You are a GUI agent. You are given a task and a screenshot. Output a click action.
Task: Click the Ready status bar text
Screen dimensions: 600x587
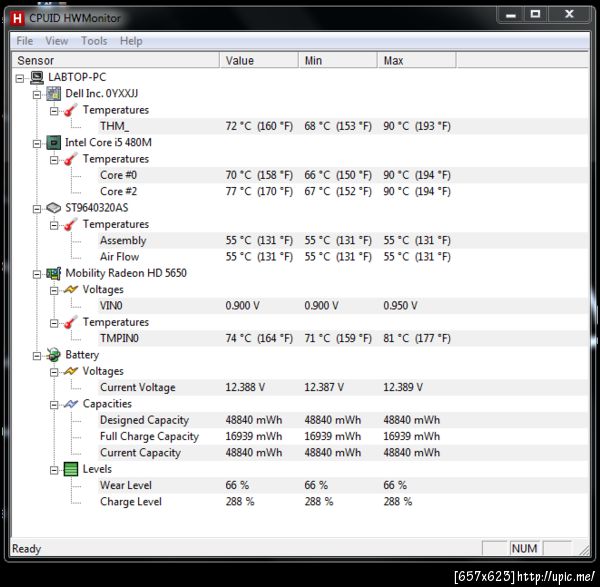(26, 549)
